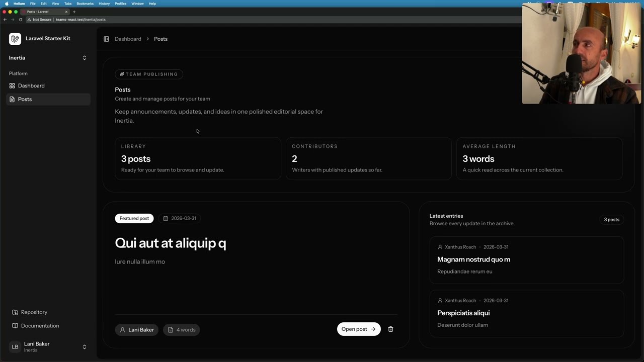Viewport: 644px width, 362px height.
Task: Open the Documentation link
Action: pos(40,326)
